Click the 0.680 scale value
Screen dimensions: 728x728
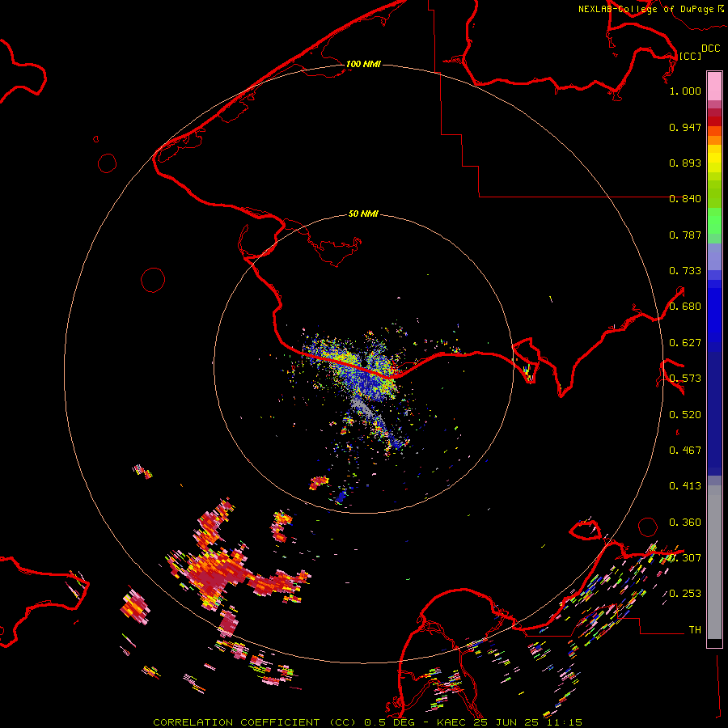click(685, 307)
